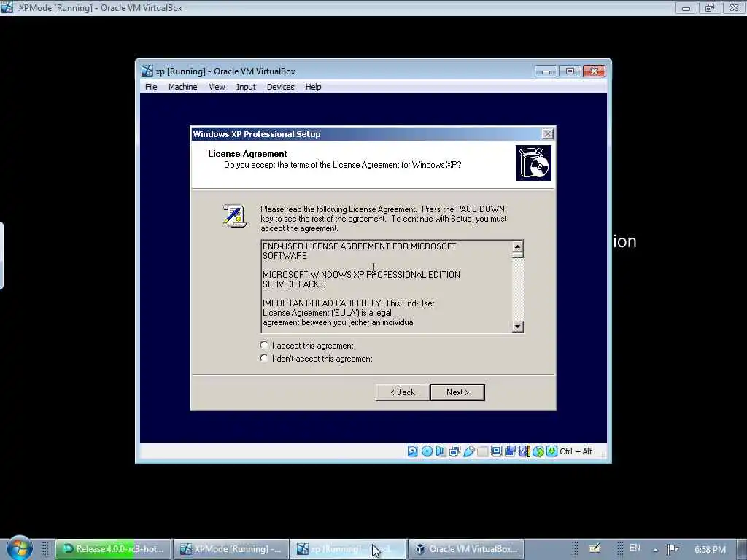This screenshot has height=560, width=747.
Task: Minimize the outer XPMode window
Action: click(x=686, y=7)
